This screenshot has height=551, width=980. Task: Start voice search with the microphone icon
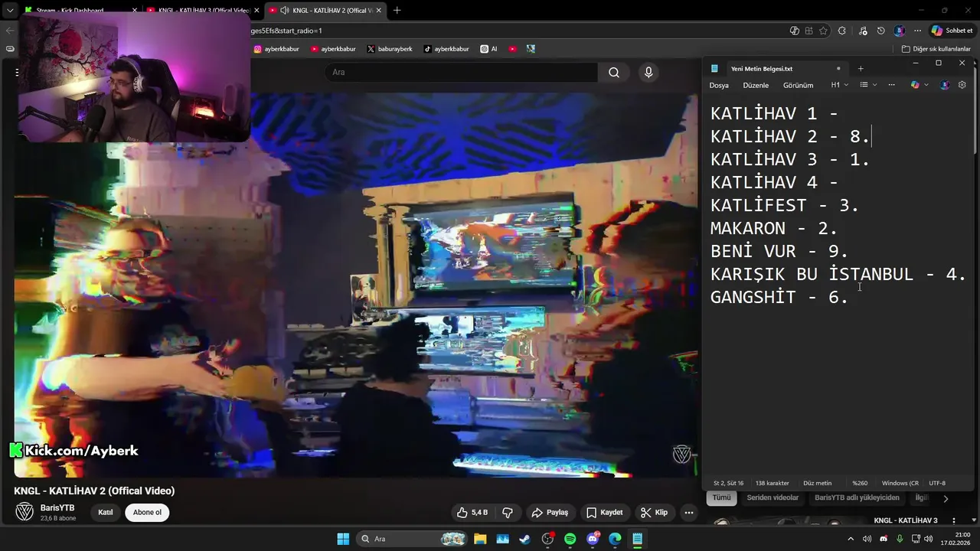(x=648, y=72)
